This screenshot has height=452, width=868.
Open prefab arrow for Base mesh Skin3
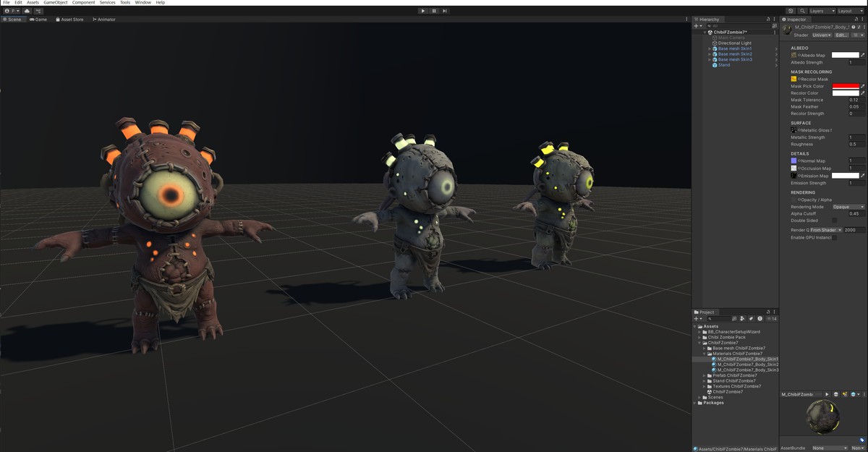pyautogui.click(x=776, y=59)
